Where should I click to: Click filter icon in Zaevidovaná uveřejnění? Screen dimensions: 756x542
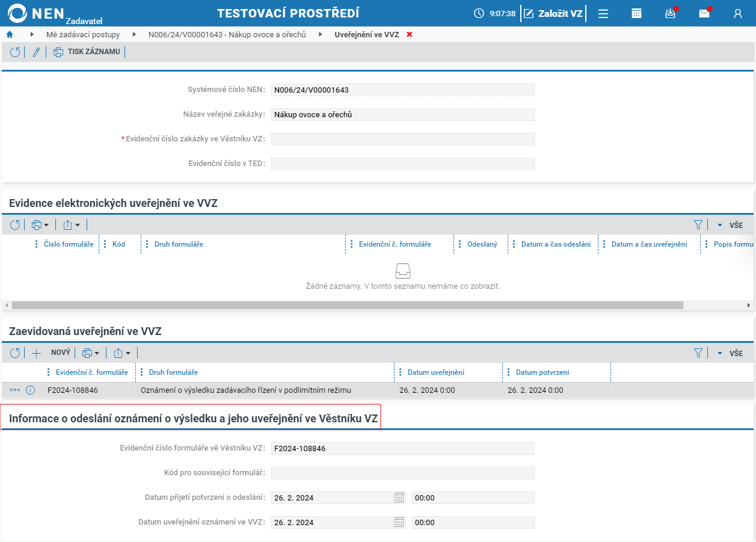point(698,353)
